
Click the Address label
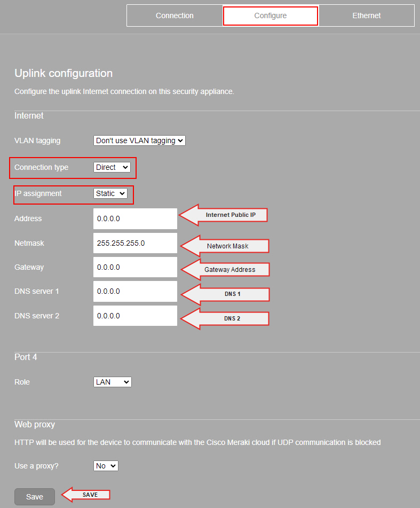(x=28, y=218)
